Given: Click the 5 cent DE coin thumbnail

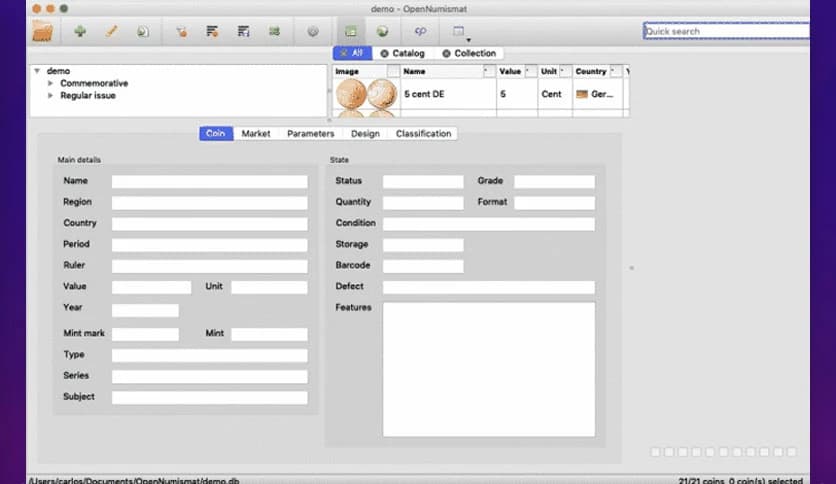Looking at the screenshot, I should tap(365, 94).
